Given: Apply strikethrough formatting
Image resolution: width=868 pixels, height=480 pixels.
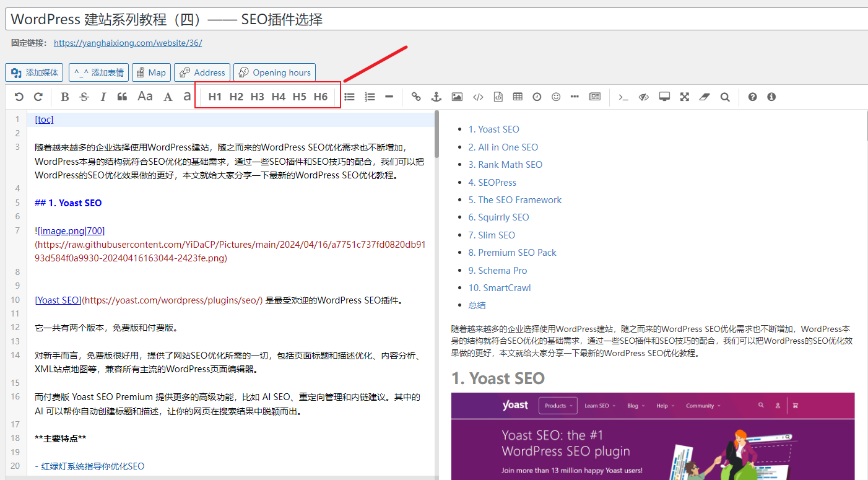Looking at the screenshot, I should pyautogui.click(x=84, y=97).
